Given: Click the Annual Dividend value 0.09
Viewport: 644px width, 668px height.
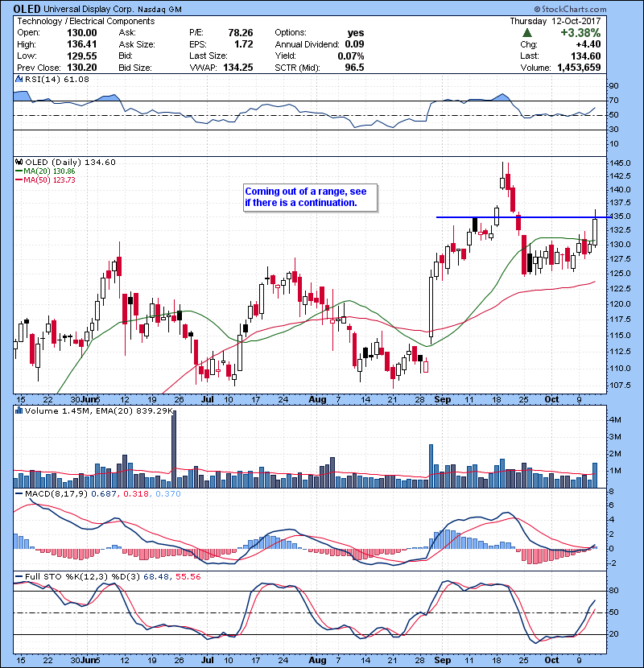Looking at the screenshot, I should [354, 44].
